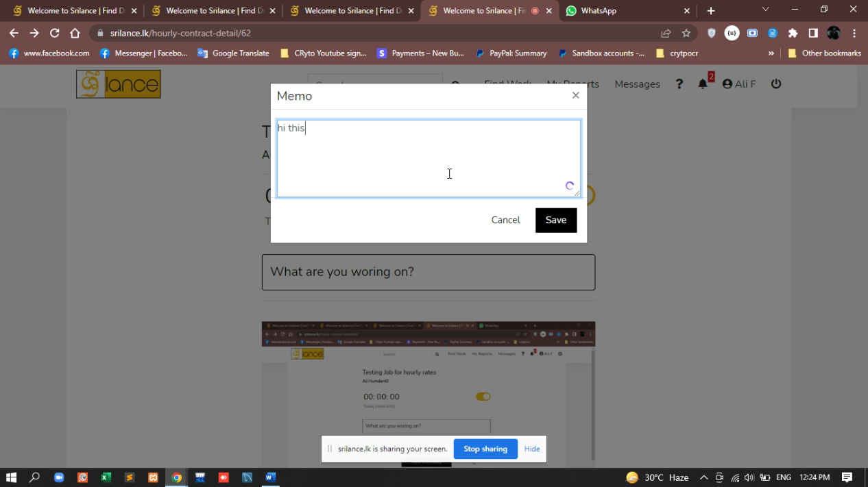Viewport: 868px width, 487px height.
Task: Click the power logout icon
Action: tap(775, 84)
